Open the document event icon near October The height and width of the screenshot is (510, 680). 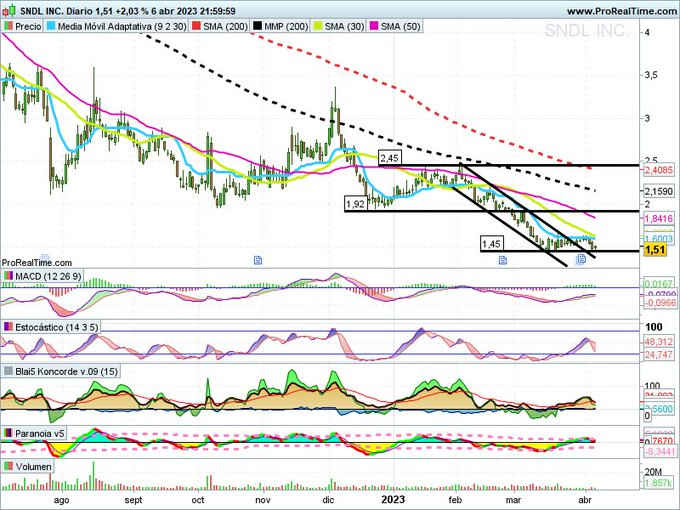click(x=258, y=260)
